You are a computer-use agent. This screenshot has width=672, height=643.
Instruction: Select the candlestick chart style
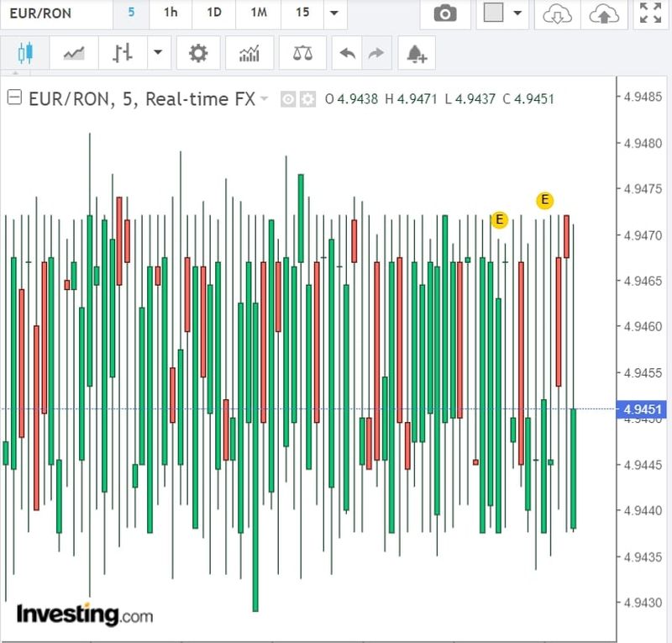click(24, 54)
